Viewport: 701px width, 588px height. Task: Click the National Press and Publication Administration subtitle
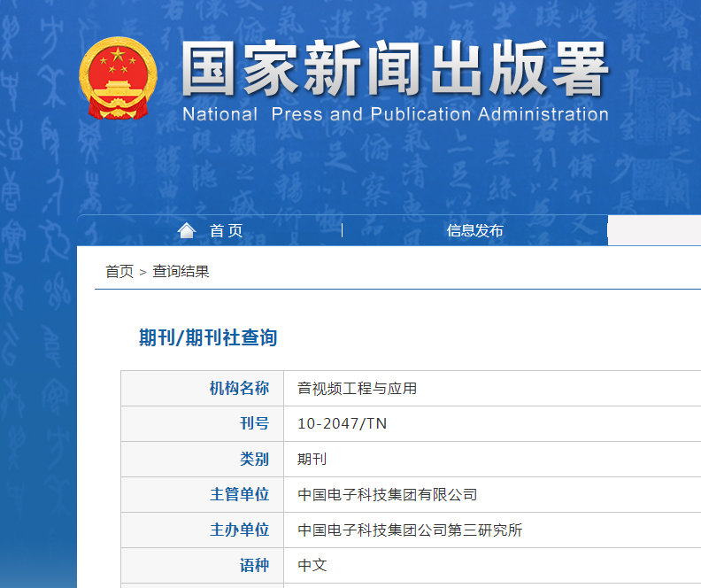pyautogui.click(x=396, y=114)
